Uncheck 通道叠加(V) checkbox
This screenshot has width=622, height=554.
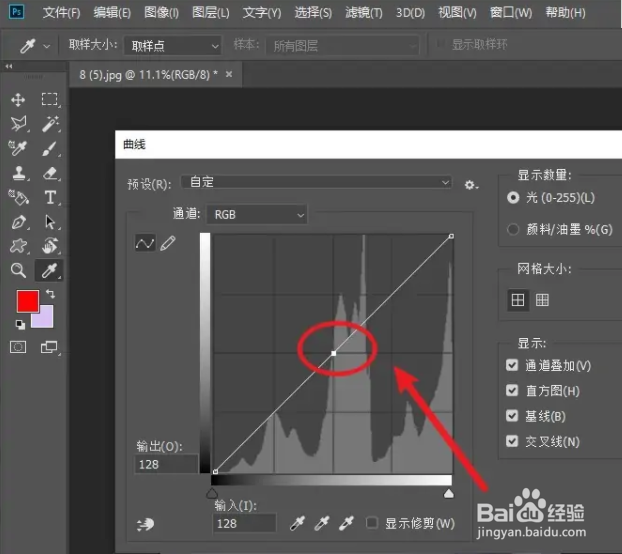point(512,365)
